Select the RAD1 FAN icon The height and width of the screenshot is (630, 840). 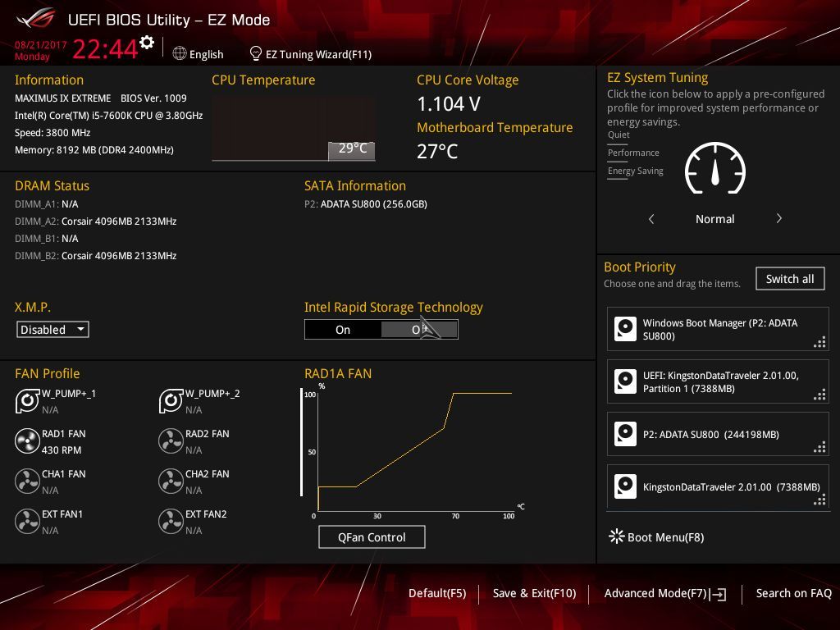pos(27,441)
